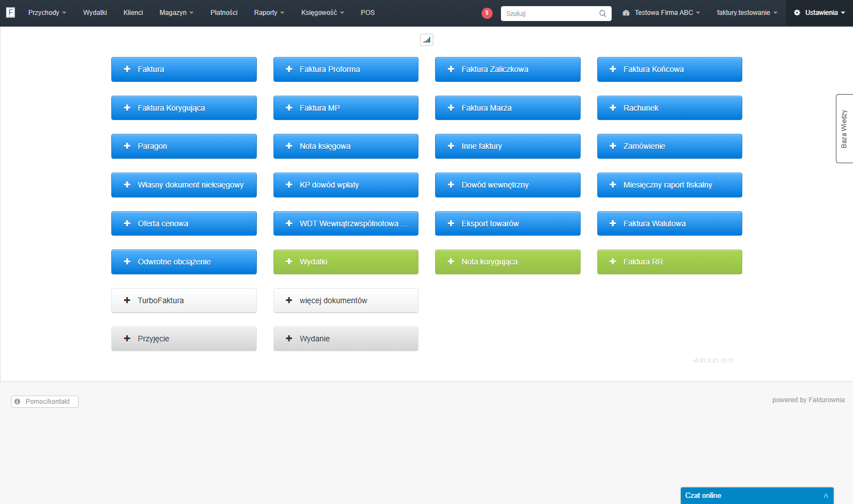Expand the Księgowość dropdown
This screenshot has height=504, width=853.
[323, 13]
